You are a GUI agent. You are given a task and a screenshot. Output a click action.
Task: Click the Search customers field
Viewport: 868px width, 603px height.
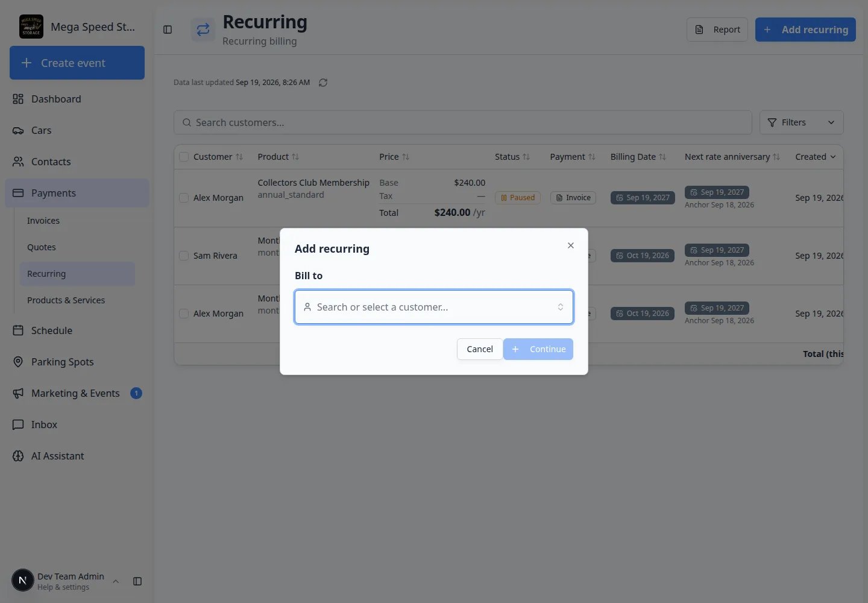point(463,122)
